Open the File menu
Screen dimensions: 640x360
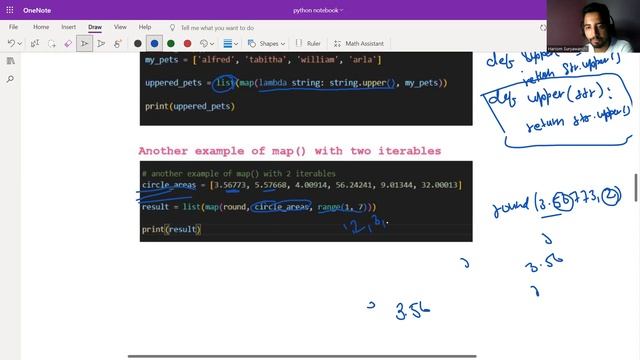pyautogui.click(x=13, y=27)
